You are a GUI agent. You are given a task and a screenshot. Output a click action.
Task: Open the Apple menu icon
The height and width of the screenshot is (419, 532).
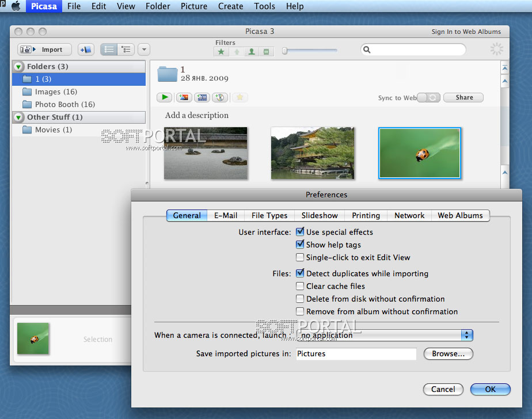tap(16, 6)
